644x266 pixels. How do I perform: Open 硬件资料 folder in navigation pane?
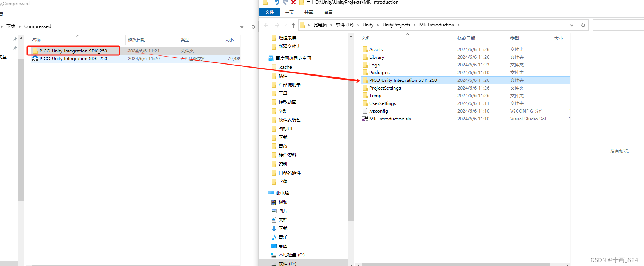coord(287,155)
